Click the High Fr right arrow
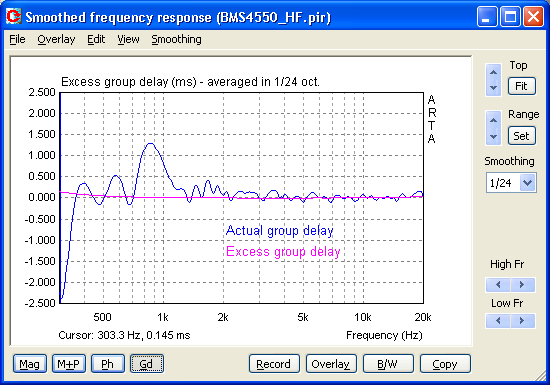550x385 pixels. pos(522,285)
